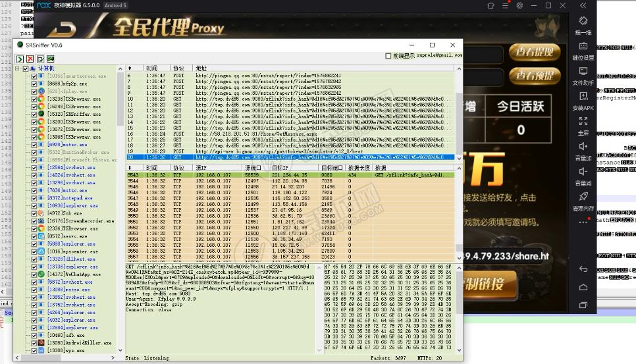The image size is (636, 364).
Task: Uncheck [13080]AndroidKiller.exe checkbox
Action: pos(34,343)
